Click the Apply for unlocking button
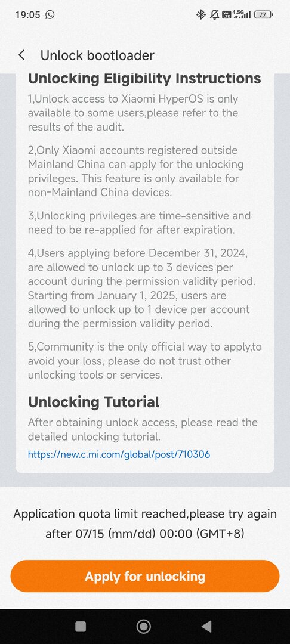This screenshot has width=290, height=644. tap(144, 576)
